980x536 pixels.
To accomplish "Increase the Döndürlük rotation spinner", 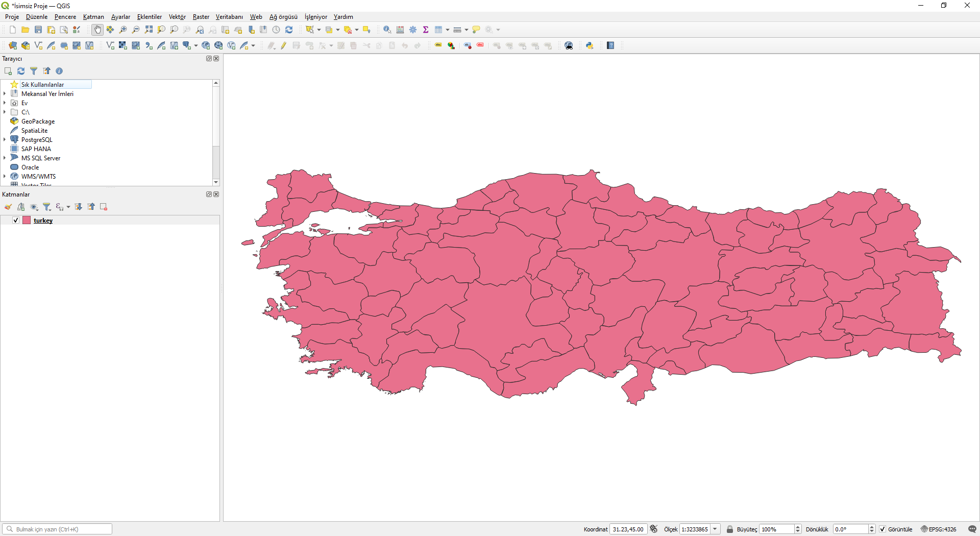I will pos(872,527).
